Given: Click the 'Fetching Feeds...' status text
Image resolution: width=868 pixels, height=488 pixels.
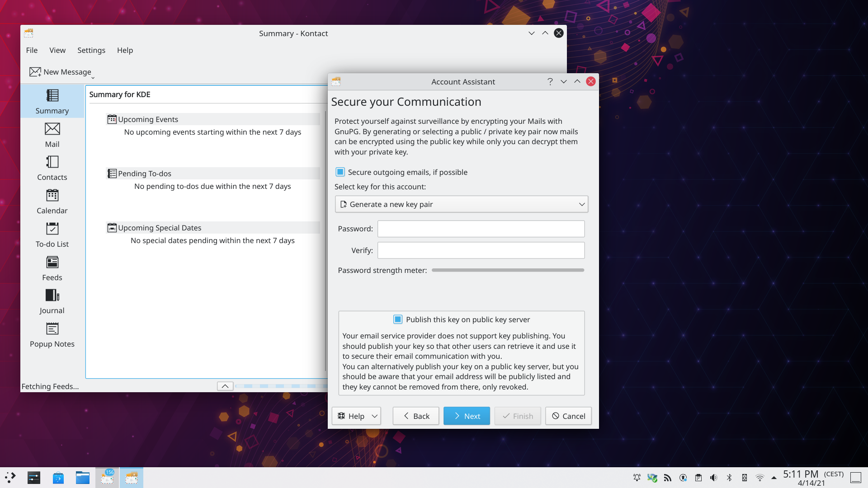Looking at the screenshot, I should point(50,386).
